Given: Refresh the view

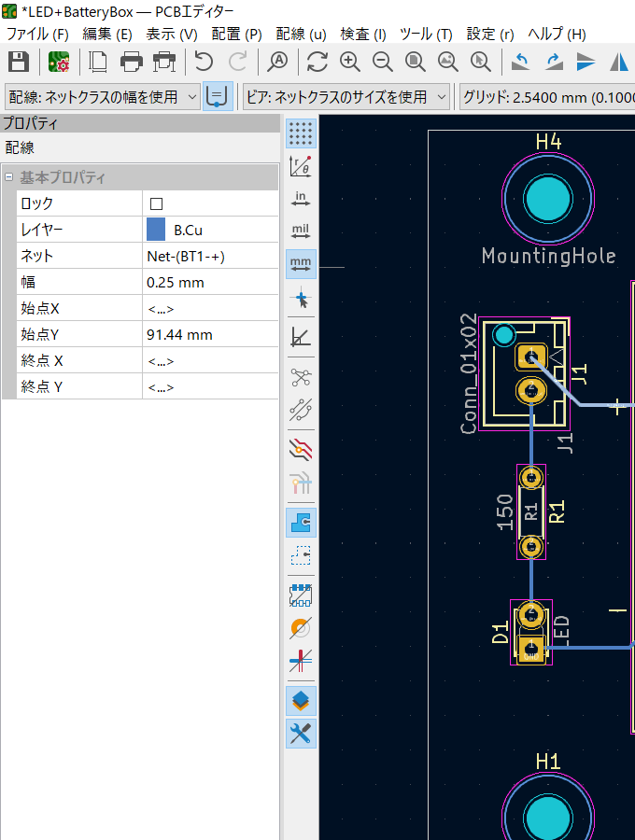Looking at the screenshot, I should click(x=317, y=63).
